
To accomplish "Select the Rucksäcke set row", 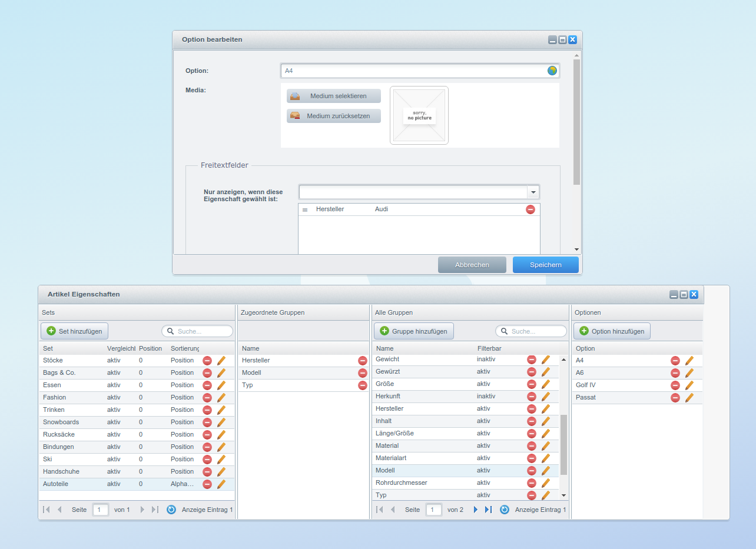I will (137, 434).
